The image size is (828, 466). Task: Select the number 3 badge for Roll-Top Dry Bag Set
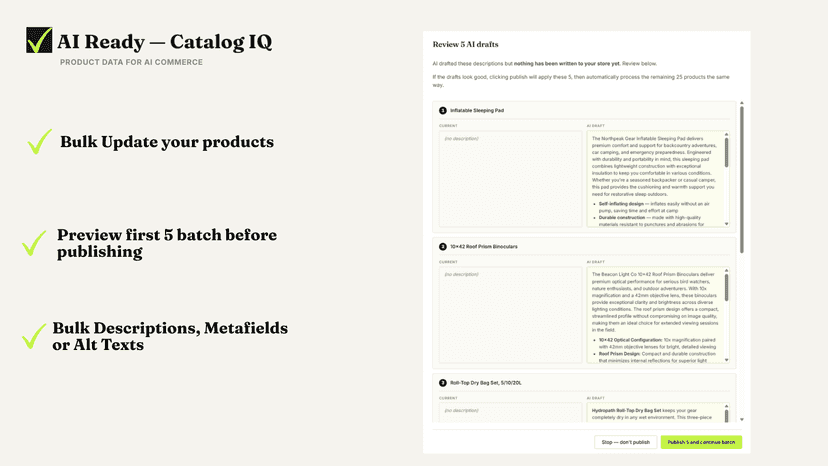(443, 383)
